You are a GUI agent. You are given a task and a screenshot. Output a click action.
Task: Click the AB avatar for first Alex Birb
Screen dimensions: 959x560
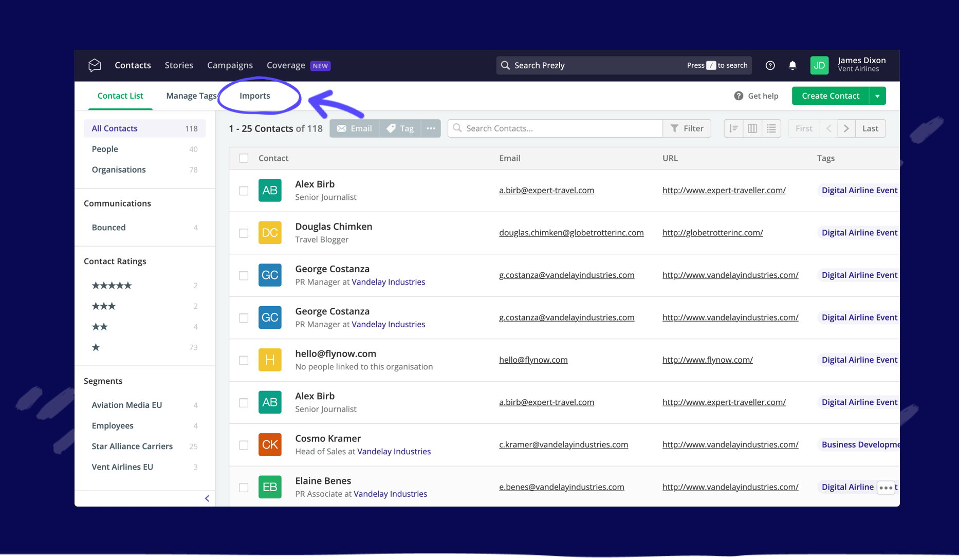point(270,191)
